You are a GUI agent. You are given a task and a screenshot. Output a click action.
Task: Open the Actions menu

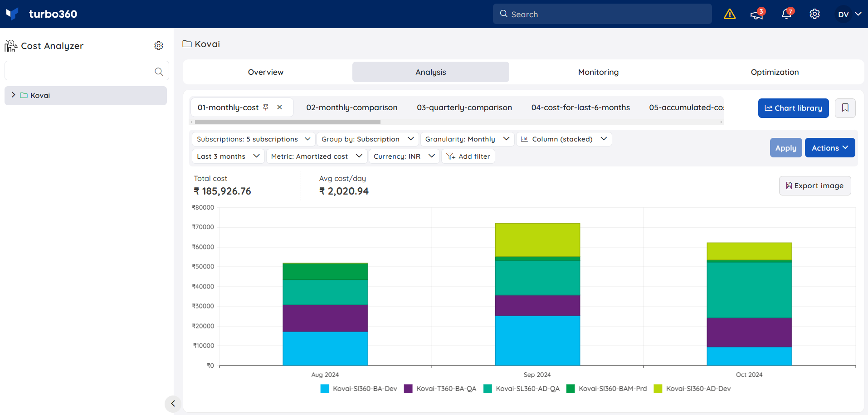[x=830, y=148]
